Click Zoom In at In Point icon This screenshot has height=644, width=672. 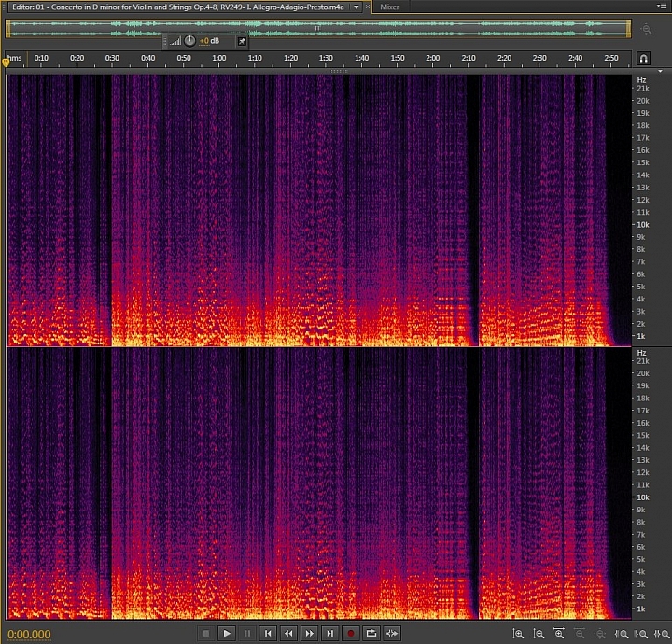coord(622,634)
